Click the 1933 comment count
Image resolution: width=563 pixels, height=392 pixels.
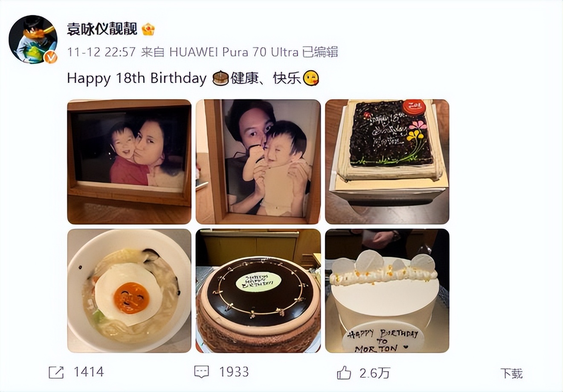pos(234,372)
